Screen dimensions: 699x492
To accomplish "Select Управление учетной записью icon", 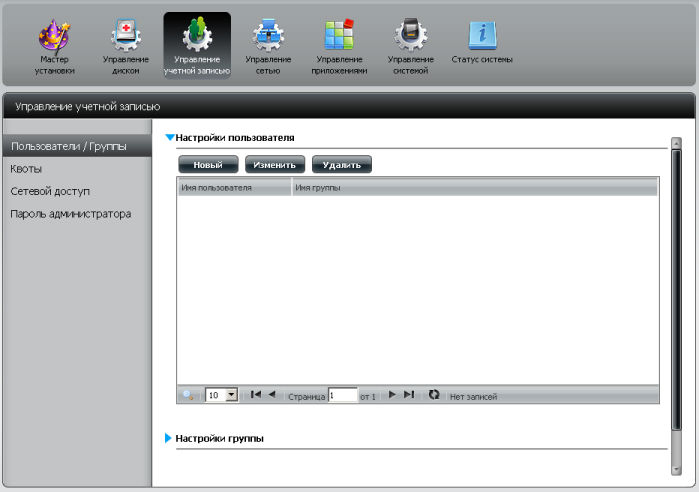I will [197, 45].
